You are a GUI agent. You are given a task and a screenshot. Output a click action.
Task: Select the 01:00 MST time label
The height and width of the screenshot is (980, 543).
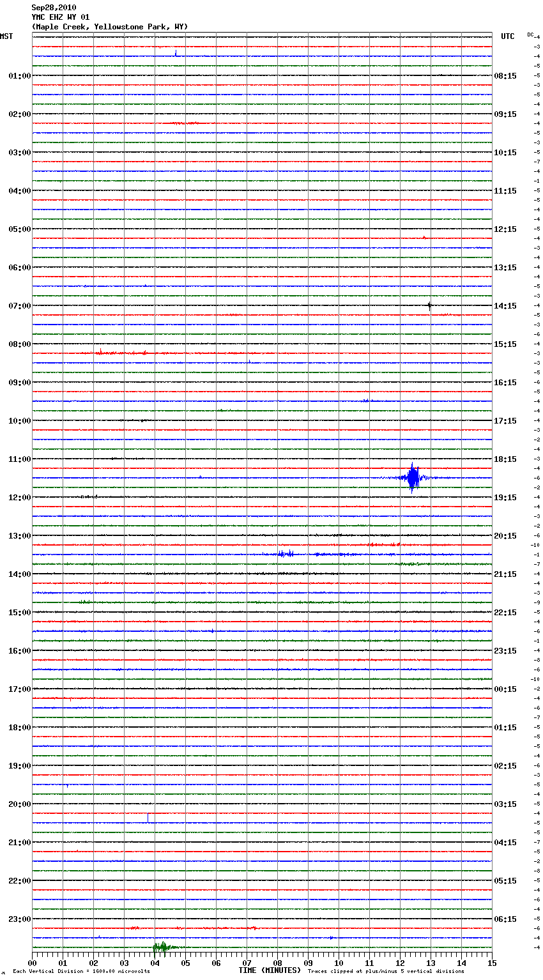pos(19,76)
